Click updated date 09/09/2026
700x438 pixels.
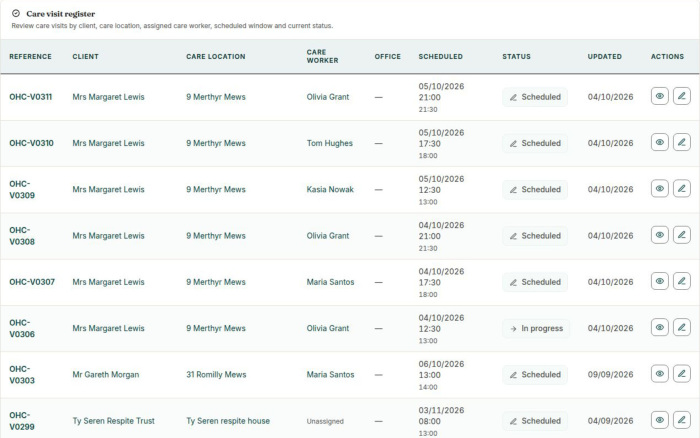tap(610, 375)
